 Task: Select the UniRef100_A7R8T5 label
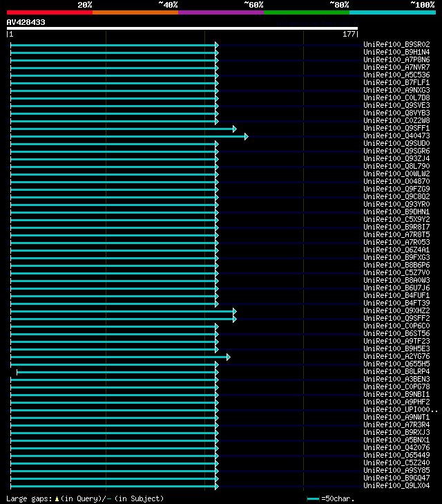[396, 234]
